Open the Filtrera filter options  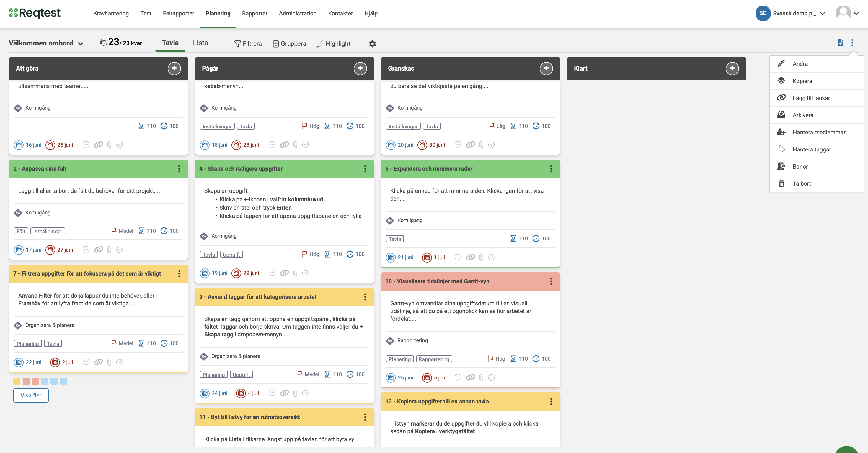click(x=248, y=44)
